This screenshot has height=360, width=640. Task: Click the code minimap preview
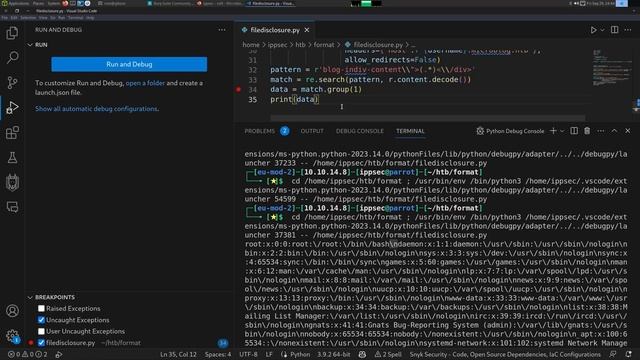(611, 68)
